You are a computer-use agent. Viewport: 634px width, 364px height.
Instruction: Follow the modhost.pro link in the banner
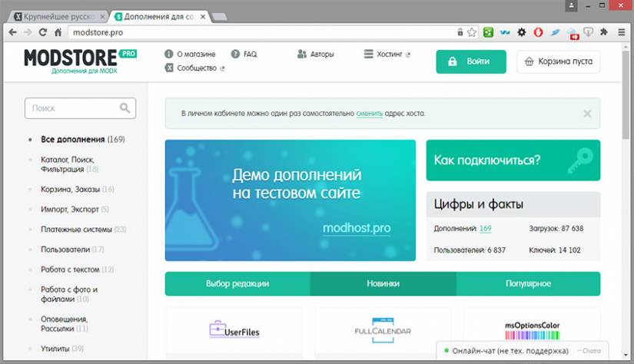[357, 228]
